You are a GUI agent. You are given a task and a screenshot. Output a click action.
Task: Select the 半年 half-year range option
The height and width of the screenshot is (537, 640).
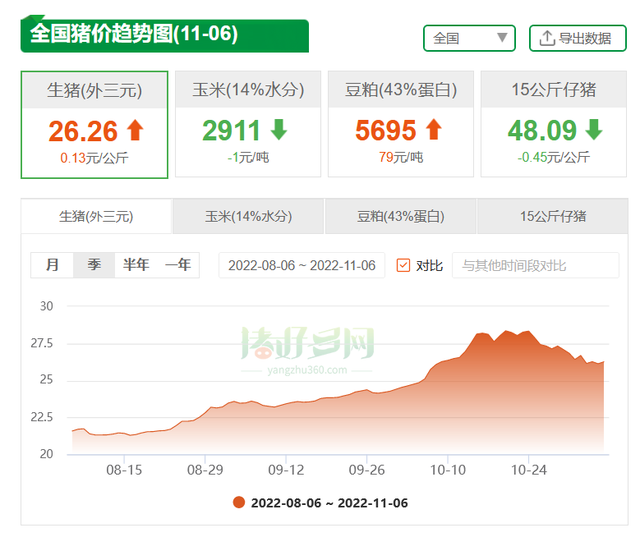(136, 265)
